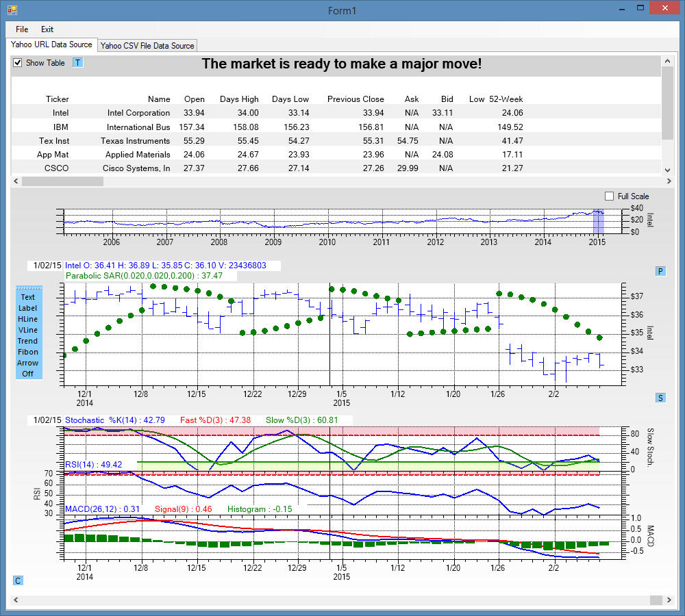Select the VLine drawing tool
The image size is (685, 616).
click(x=28, y=330)
